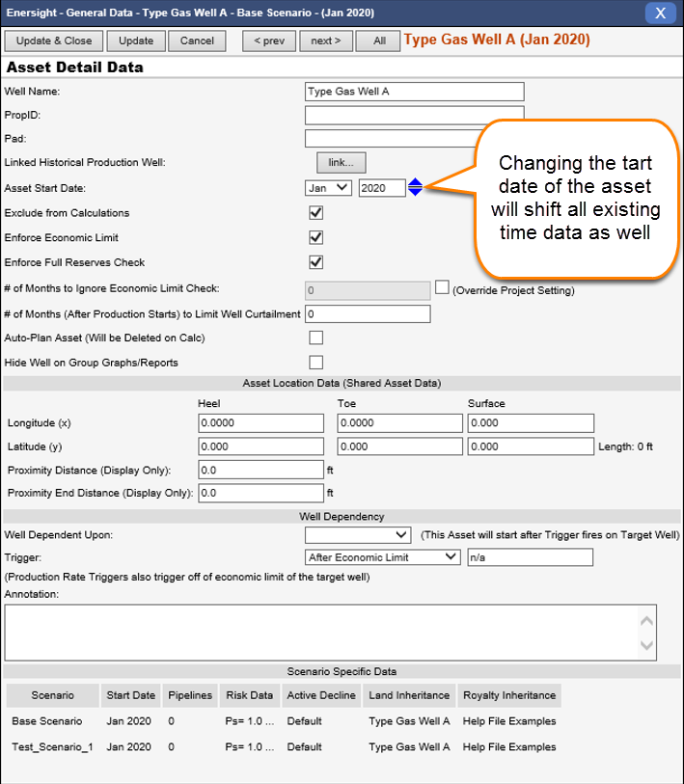Check Auto-Plan Asset checkbox
Viewport: 684px width, 784px height.
(x=315, y=338)
